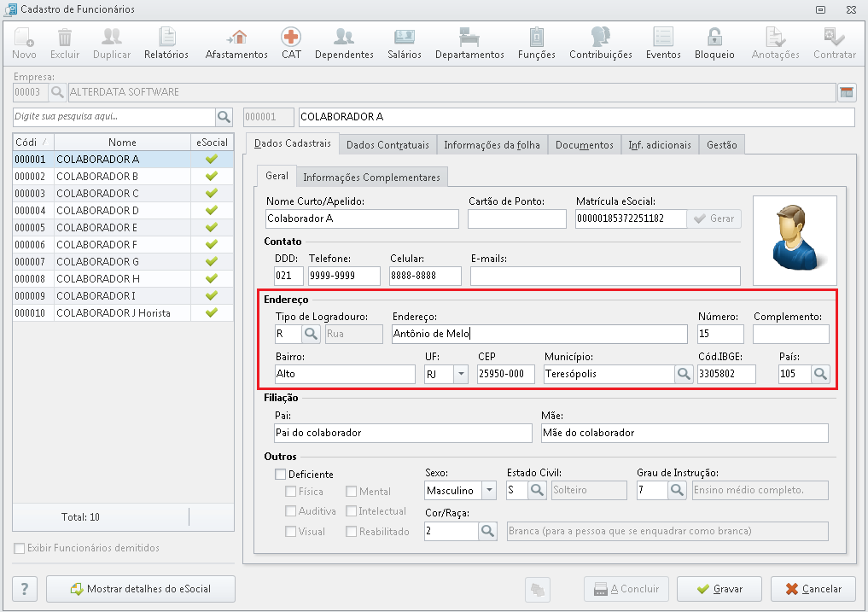Click the Gravar button
868x612 pixels.
(x=719, y=589)
